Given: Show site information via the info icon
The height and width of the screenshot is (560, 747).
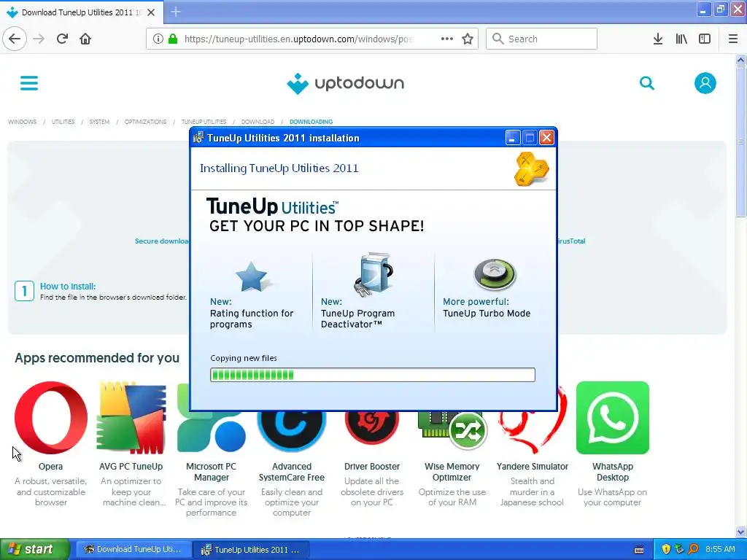Looking at the screenshot, I should coord(158,39).
